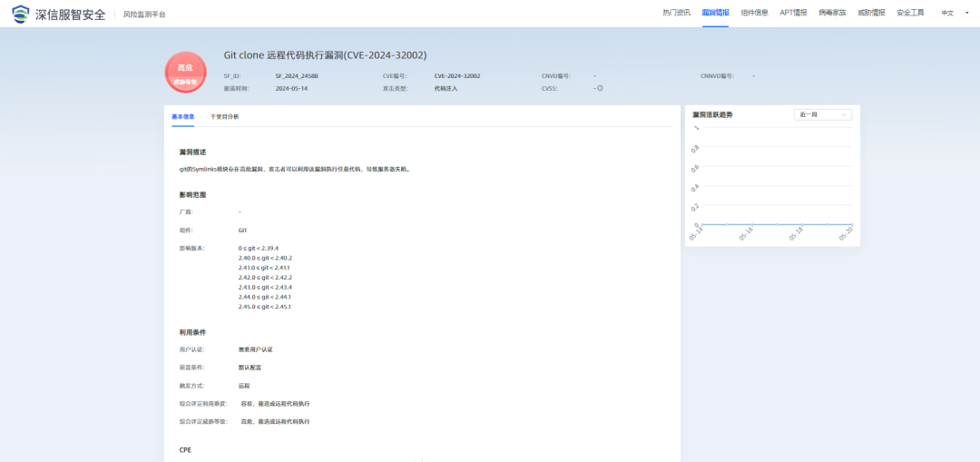
Task: Click version range 2.43.0 ≤ git < 2.43.4
Action: click(265, 287)
